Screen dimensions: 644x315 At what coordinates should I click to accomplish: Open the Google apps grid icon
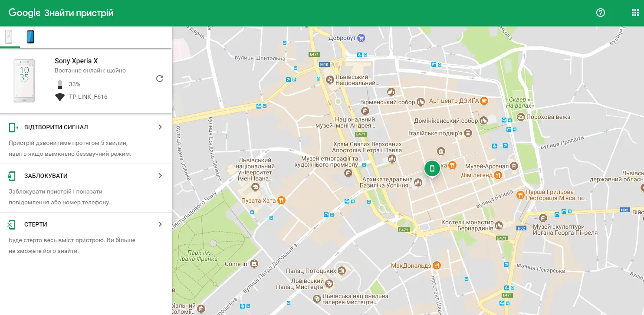(634, 13)
